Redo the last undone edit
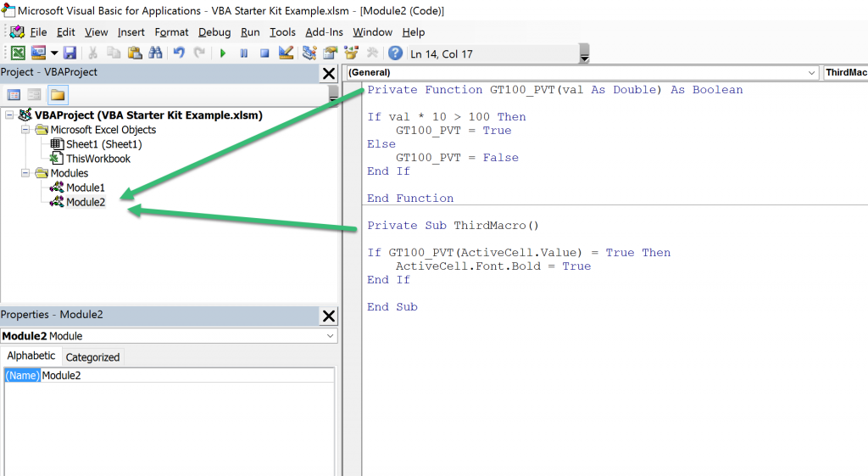The image size is (868, 476). [x=199, y=53]
